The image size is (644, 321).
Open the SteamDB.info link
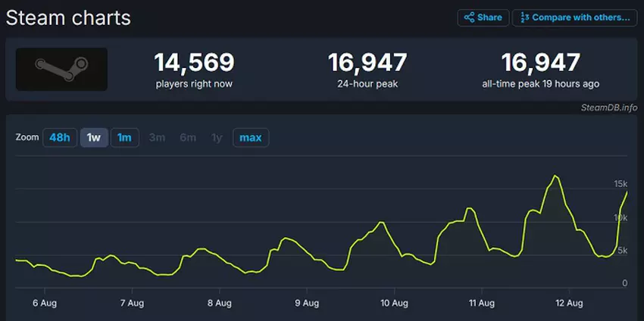click(x=607, y=108)
